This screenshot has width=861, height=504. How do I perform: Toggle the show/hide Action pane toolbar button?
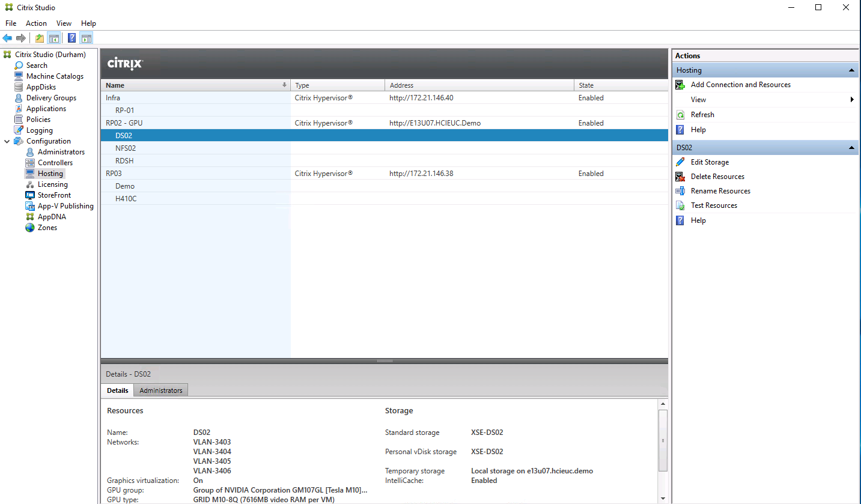[x=86, y=38]
